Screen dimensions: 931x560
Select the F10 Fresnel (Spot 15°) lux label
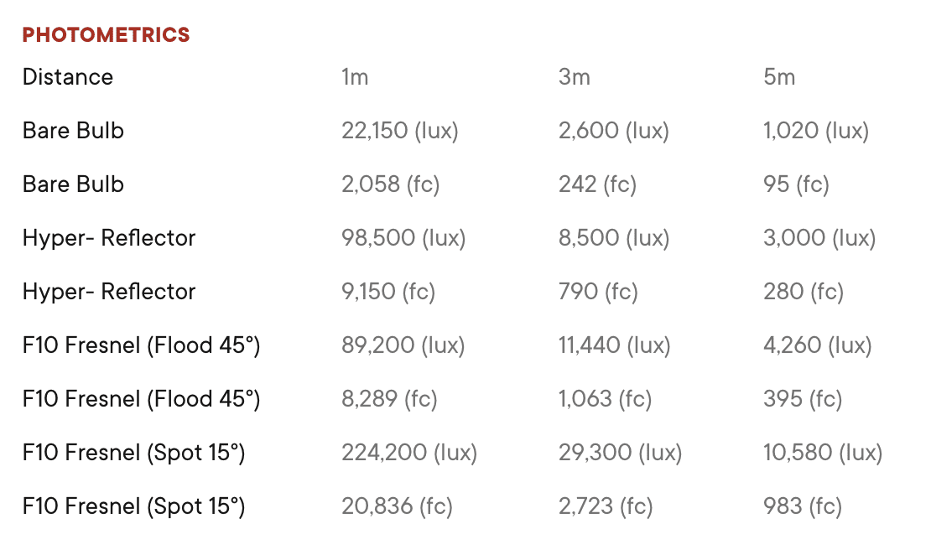[133, 453]
